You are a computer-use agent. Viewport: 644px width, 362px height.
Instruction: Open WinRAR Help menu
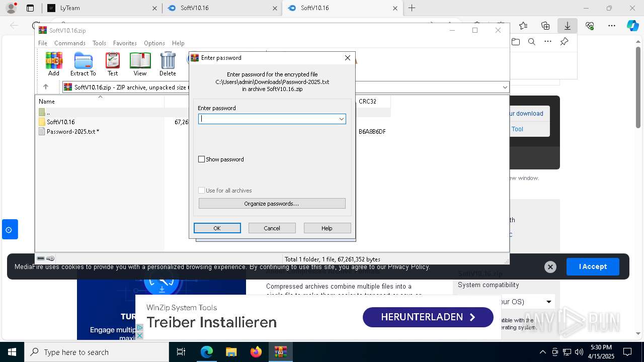pos(178,43)
